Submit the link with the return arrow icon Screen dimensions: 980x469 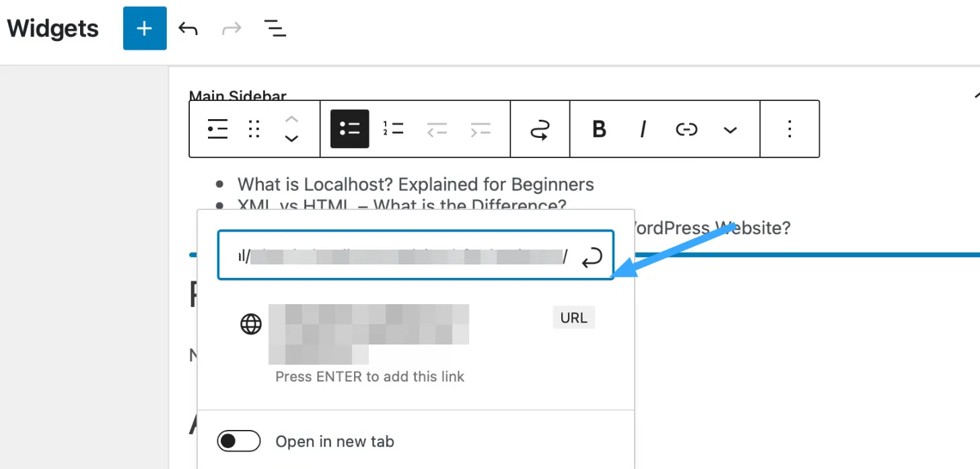pos(592,256)
